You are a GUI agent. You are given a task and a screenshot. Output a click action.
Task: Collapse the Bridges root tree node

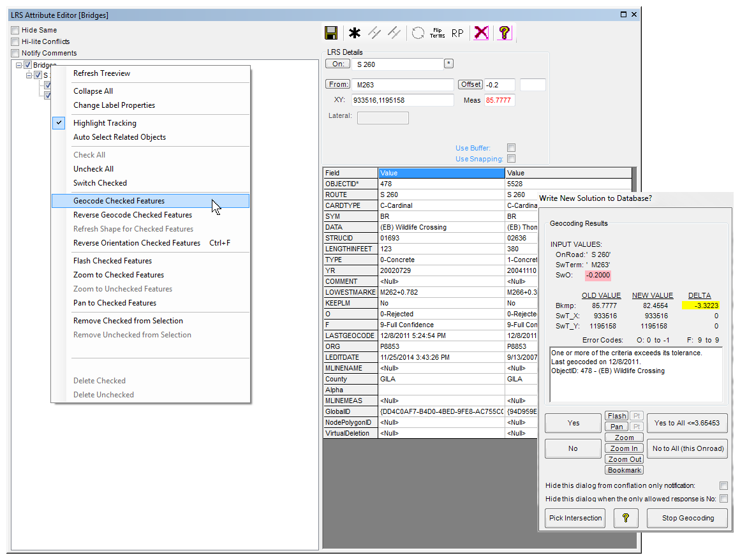coord(19,65)
